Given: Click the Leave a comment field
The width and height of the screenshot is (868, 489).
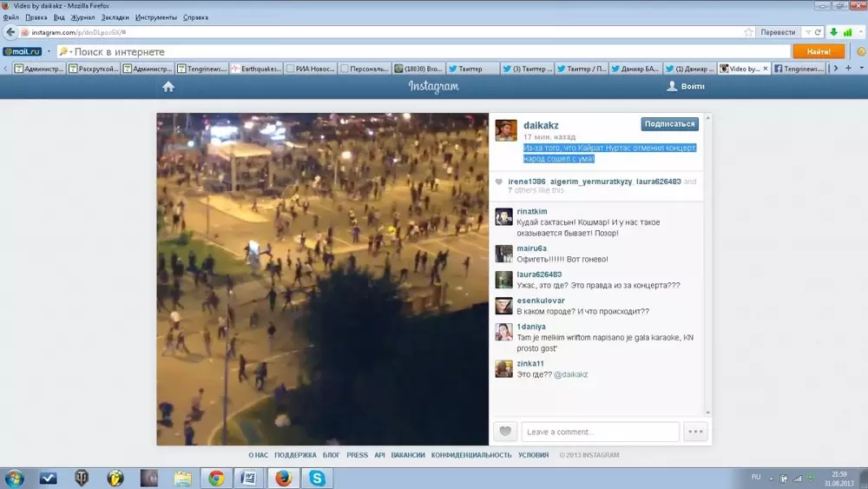Looking at the screenshot, I should coord(601,432).
